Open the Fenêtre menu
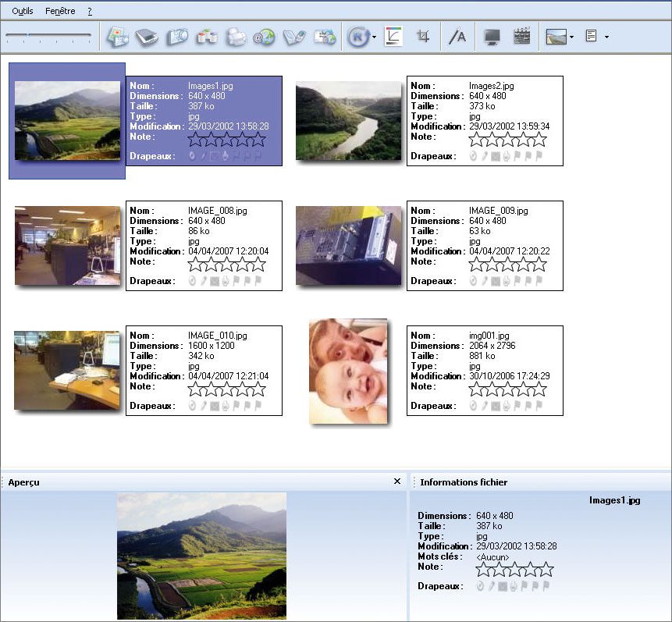Screen dimensions: 672x622 pos(60,11)
